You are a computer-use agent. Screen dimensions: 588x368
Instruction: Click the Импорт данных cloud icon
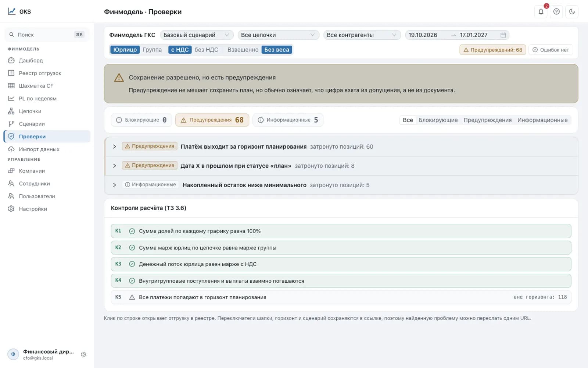click(x=11, y=149)
